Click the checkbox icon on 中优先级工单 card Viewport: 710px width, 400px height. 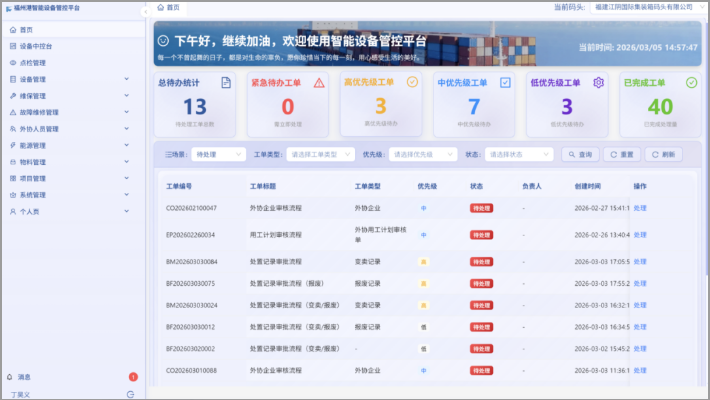click(x=505, y=83)
